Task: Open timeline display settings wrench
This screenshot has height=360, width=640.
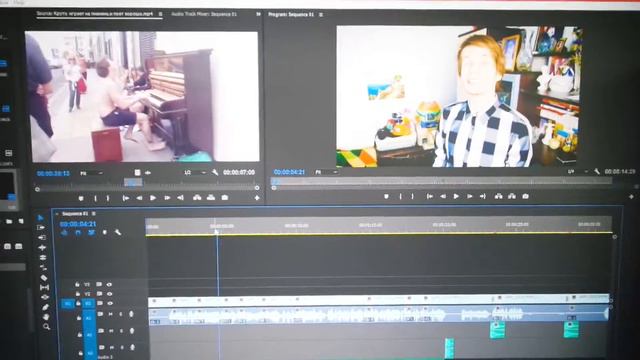Action: point(118,232)
